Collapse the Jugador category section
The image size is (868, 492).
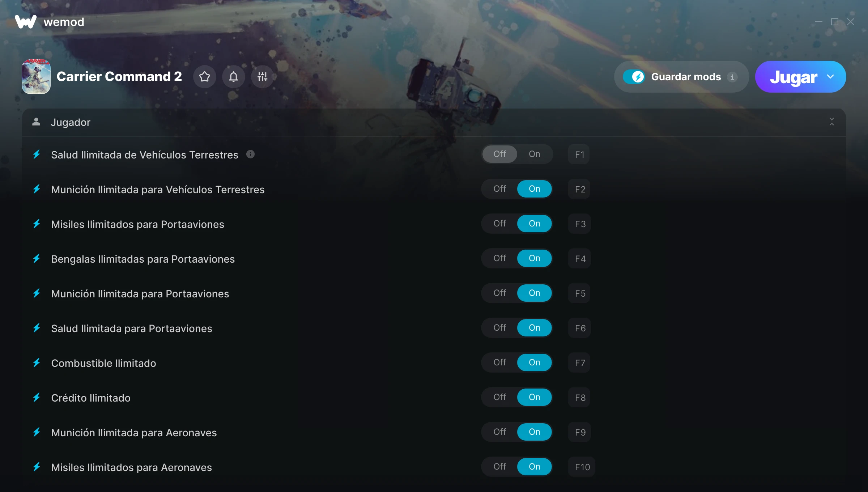[832, 122]
